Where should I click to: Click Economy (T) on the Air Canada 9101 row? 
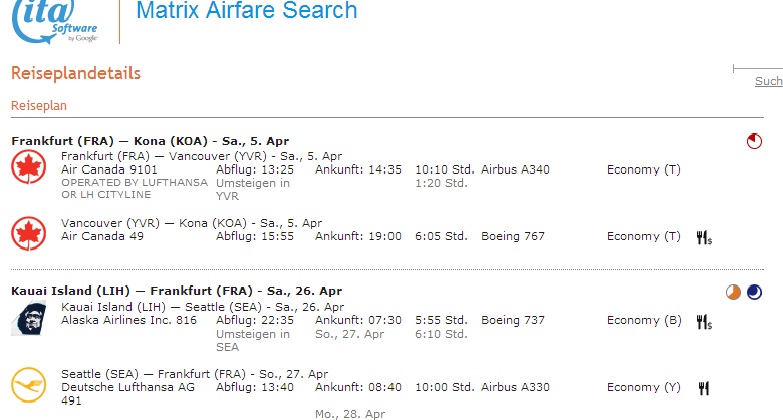click(643, 170)
